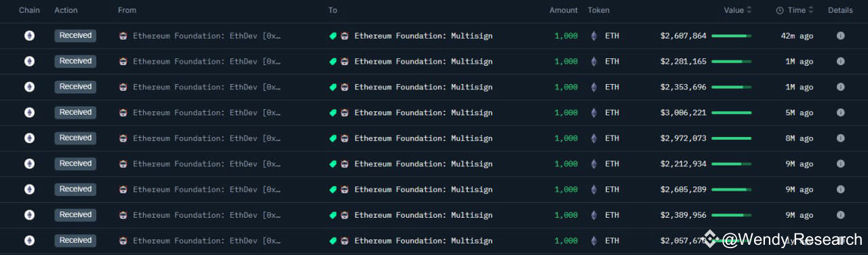
Task: Click the Chain column header
Action: (29, 10)
